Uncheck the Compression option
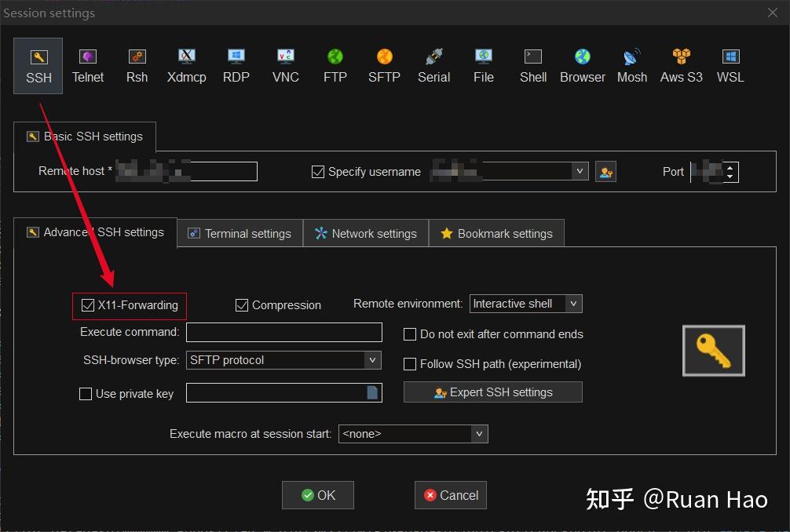Image resolution: width=790 pixels, height=532 pixels. [x=242, y=305]
